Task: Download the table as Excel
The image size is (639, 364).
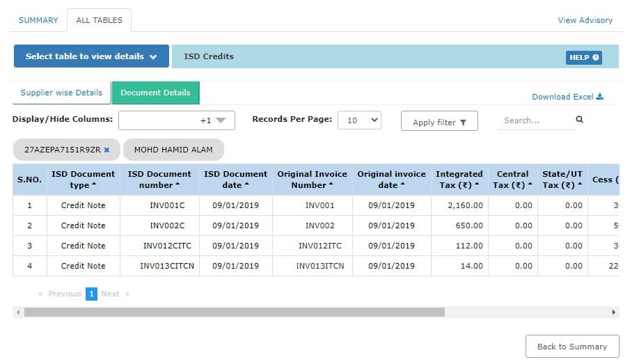Action: click(x=567, y=97)
